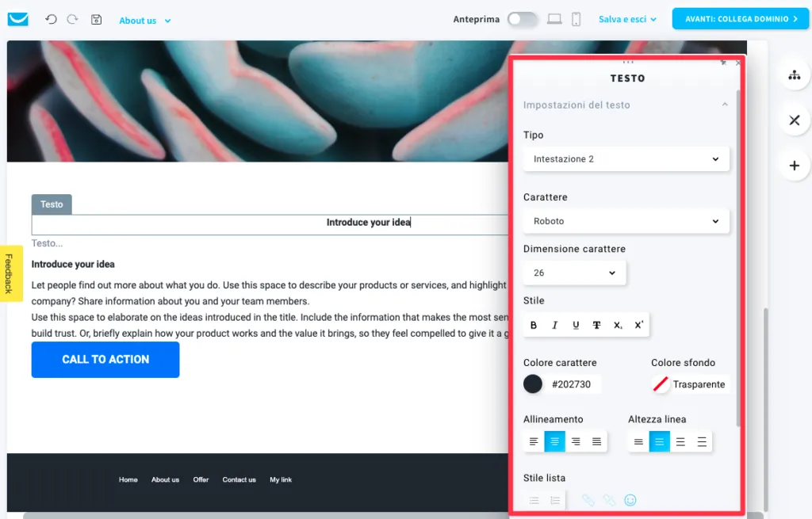Apply strikethrough text style
Image resolution: width=812 pixels, height=519 pixels.
[x=596, y=325]
